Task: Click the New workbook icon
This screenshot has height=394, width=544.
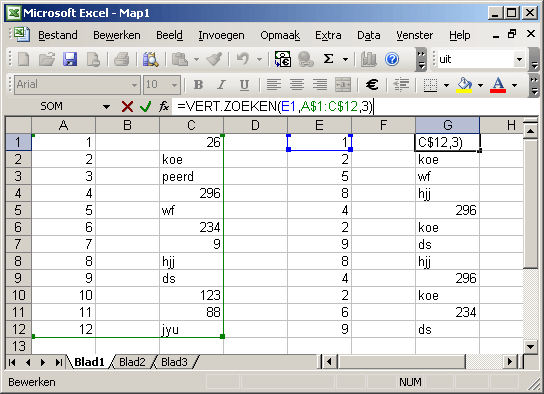Action: pyautogui.click(x=23, y=59)
